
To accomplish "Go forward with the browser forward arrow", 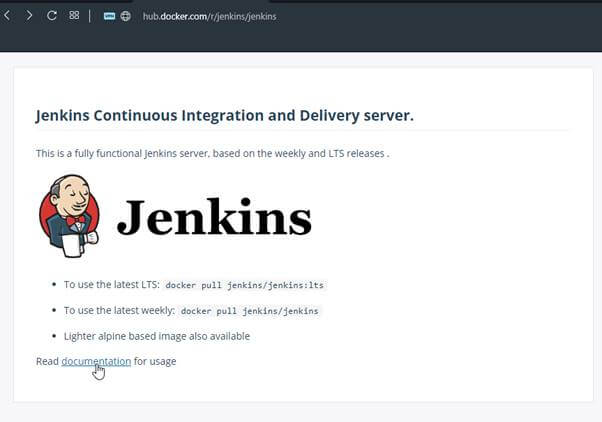I will point(29,16).
